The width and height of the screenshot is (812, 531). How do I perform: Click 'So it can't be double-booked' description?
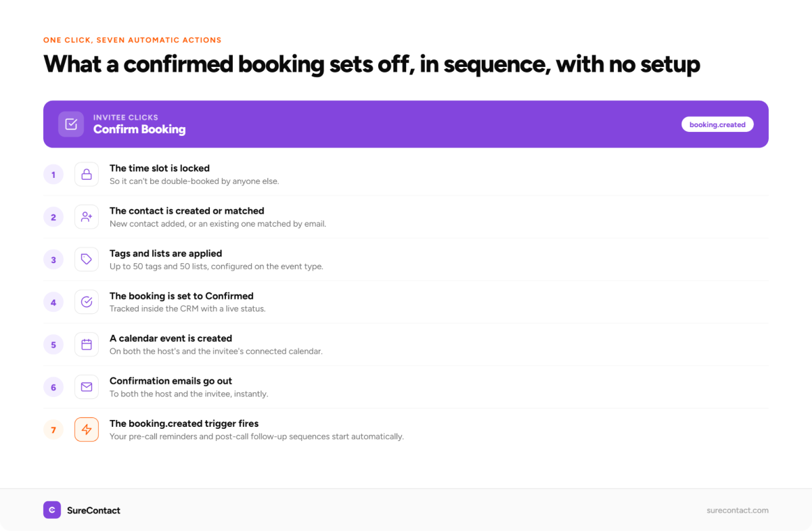tap(194, 181)
